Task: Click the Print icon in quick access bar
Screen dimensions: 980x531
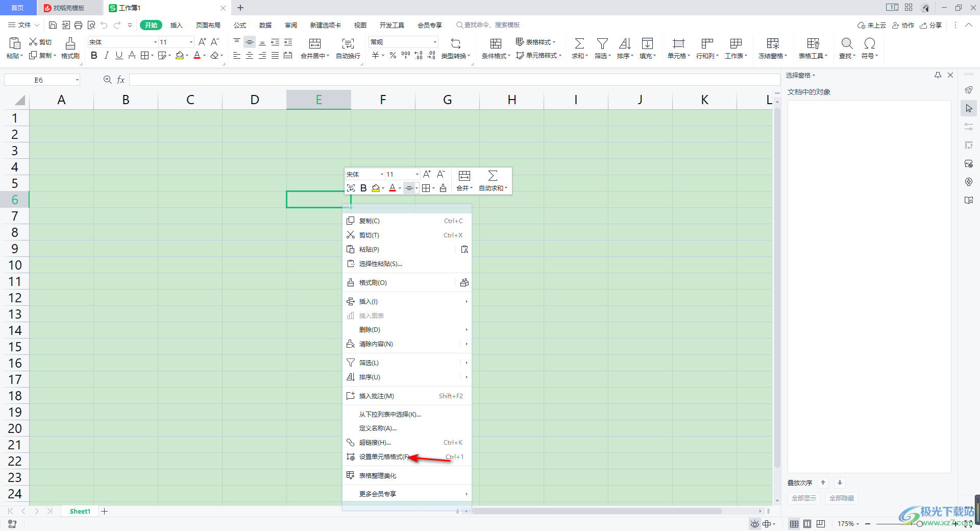Action: tap(78, 25)
